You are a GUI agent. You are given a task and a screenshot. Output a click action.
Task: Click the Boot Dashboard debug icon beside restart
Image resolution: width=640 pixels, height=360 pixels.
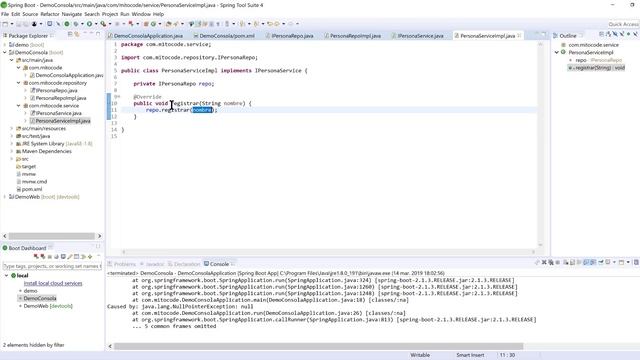42,256
